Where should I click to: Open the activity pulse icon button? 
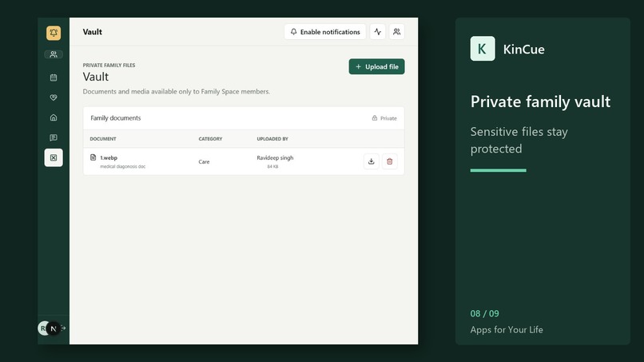click(377, 32)
